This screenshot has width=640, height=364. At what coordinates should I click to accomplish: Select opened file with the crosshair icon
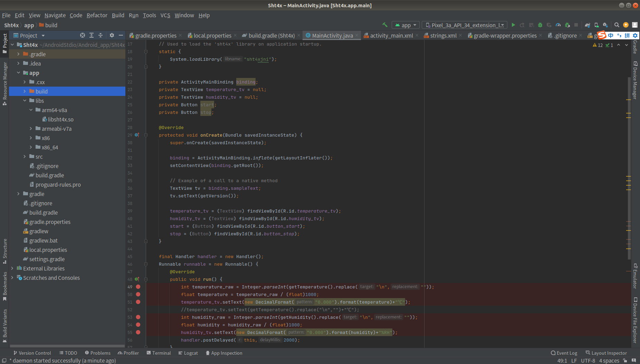pos(83,36)
